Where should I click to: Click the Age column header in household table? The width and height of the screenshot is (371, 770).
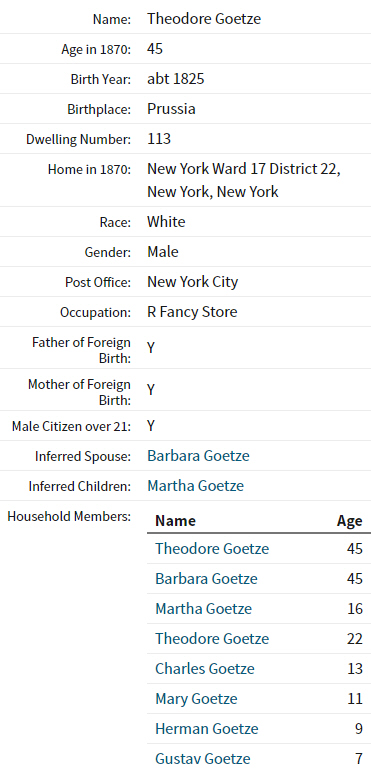click(349, 521)
